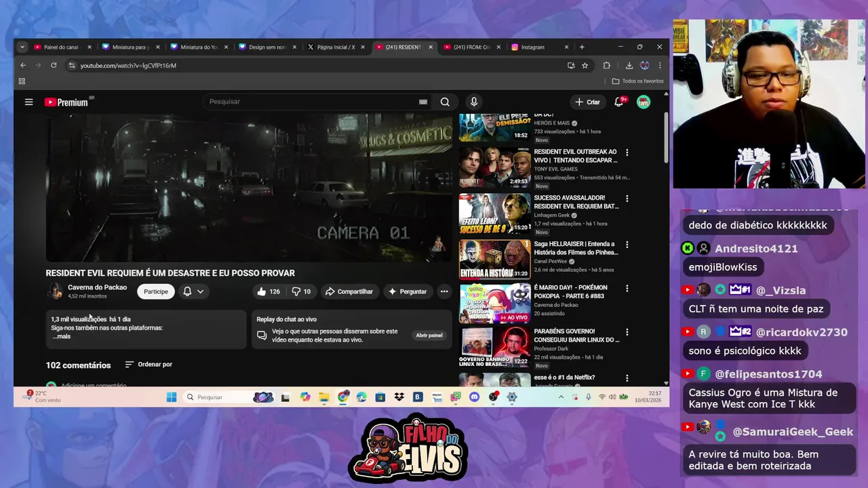
Task: Switch to Página Inicial / X tab
Action: pyautogui.click(x=335, y=47)
